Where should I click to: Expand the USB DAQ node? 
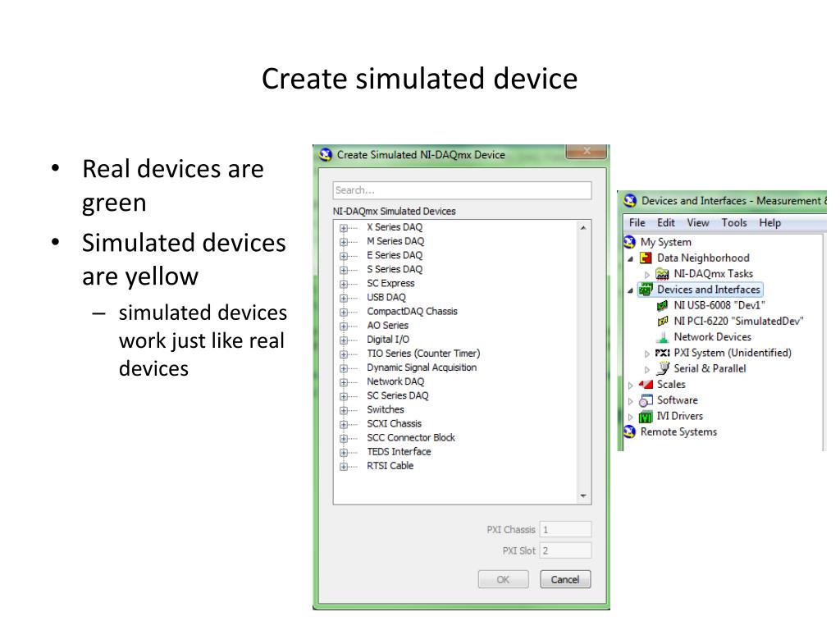[x=344, y=298]
